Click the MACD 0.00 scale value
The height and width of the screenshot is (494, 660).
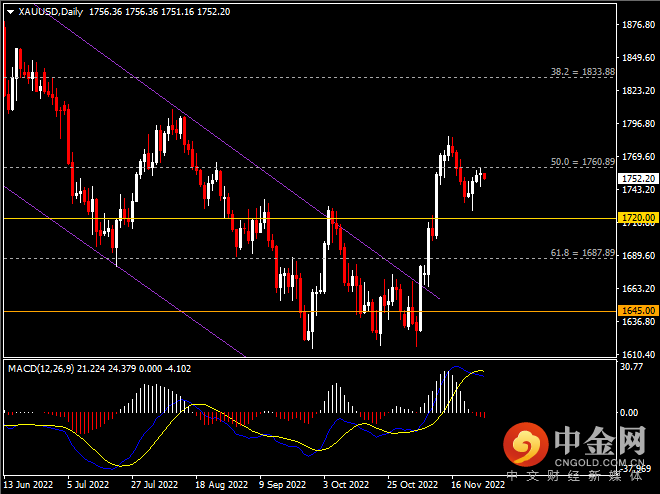point(630,412)
